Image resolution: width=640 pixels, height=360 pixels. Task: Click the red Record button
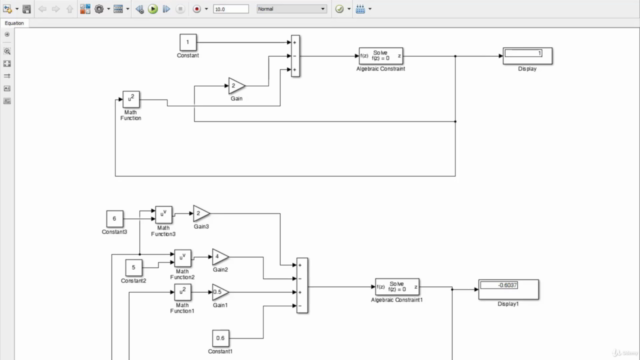tap(197, 9)
